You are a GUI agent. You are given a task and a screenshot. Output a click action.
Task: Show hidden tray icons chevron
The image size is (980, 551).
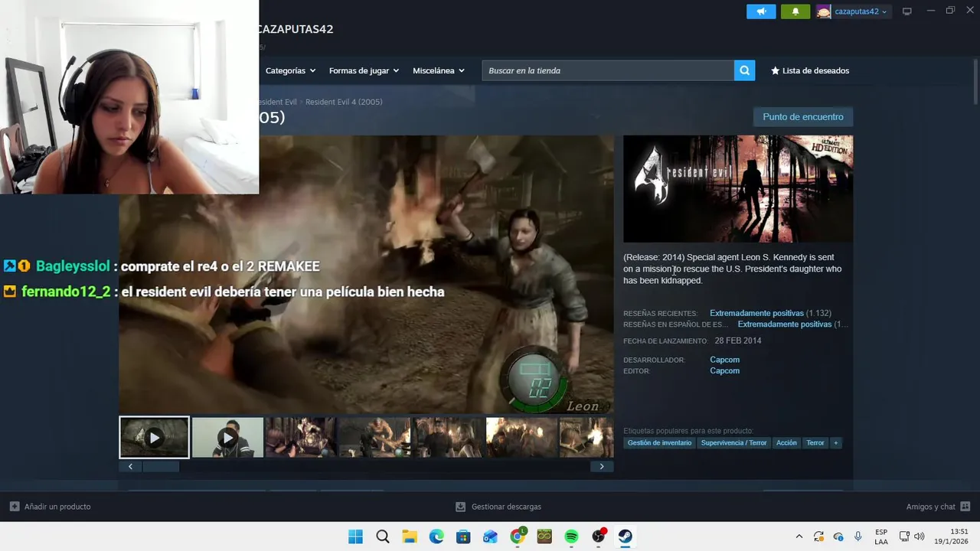799,536
